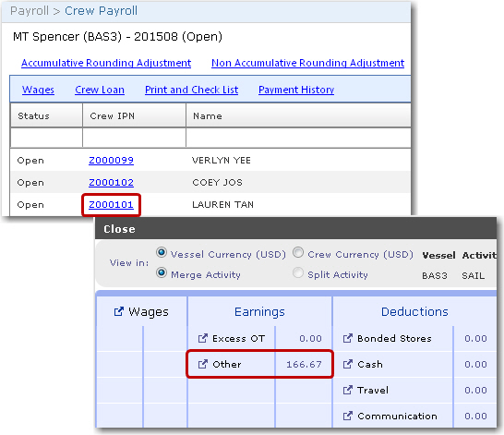Open the Excess OT detail icon
Image resolution: width=504 pixels, height=435 pixels.
pos(203,338)
